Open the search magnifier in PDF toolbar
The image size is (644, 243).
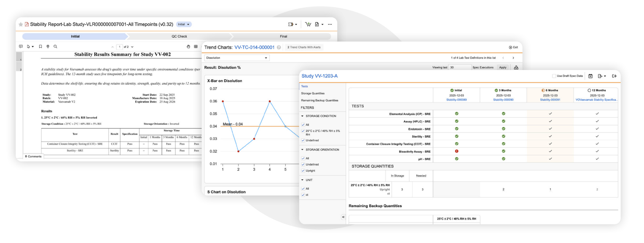point(55,46)
